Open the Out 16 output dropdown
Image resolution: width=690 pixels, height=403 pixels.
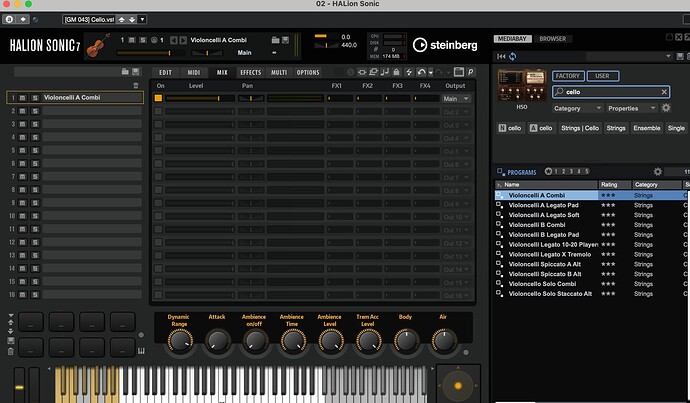coord(456,296)
